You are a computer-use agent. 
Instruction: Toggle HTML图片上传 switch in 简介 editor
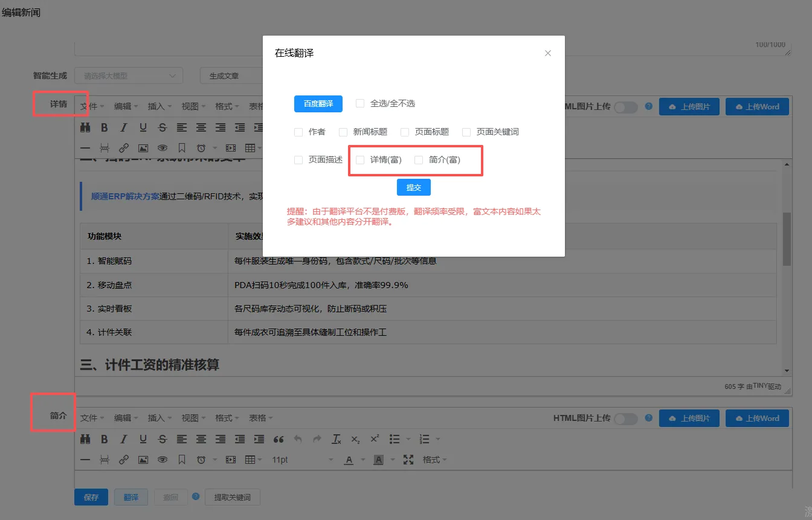coord(625,419)
